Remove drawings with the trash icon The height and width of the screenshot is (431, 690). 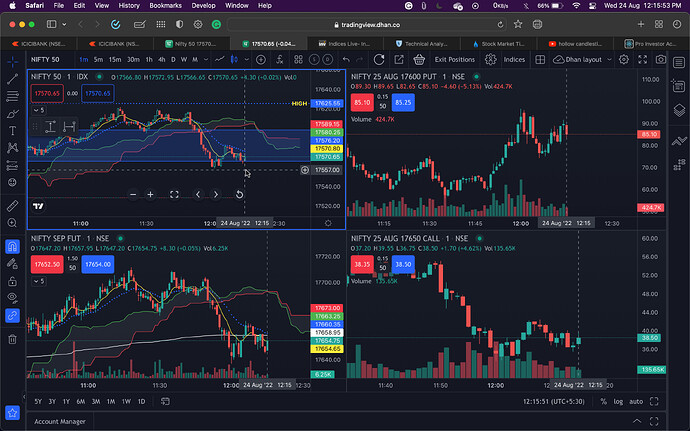tap(12, 339)
